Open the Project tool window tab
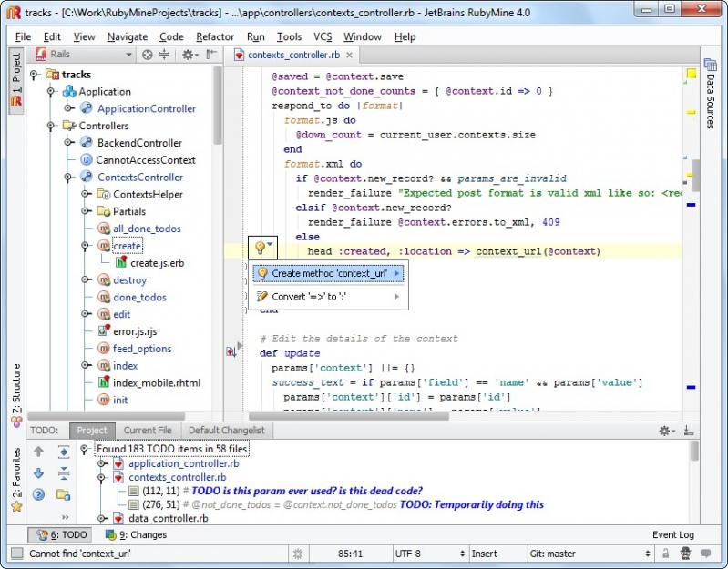 pos(16,79)
